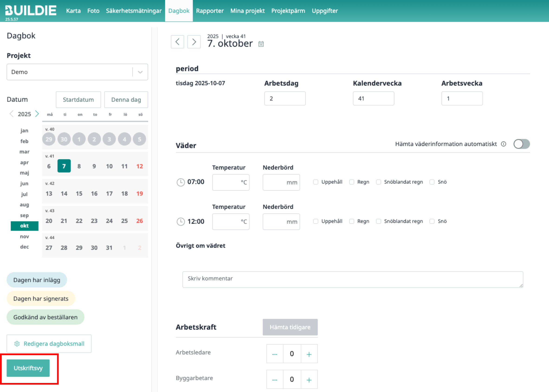Go back to previous year in calendar
549x392 pixels.
point(11,114)
